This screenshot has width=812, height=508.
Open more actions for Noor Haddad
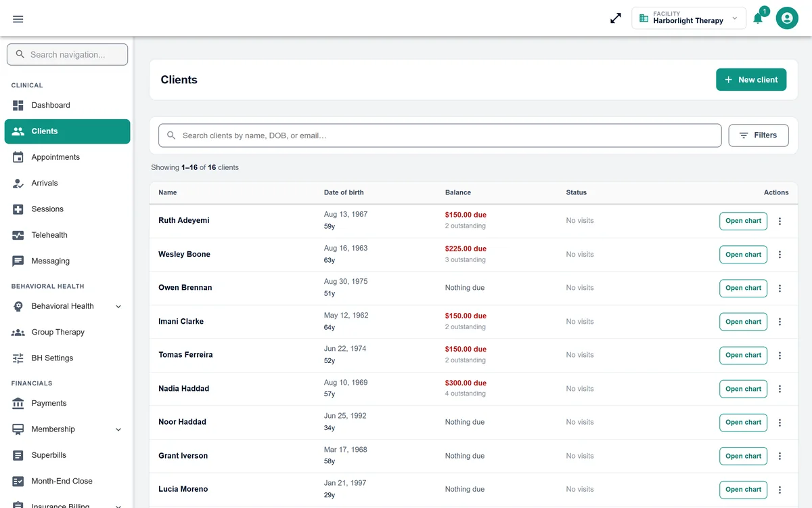tap(780, 422)
